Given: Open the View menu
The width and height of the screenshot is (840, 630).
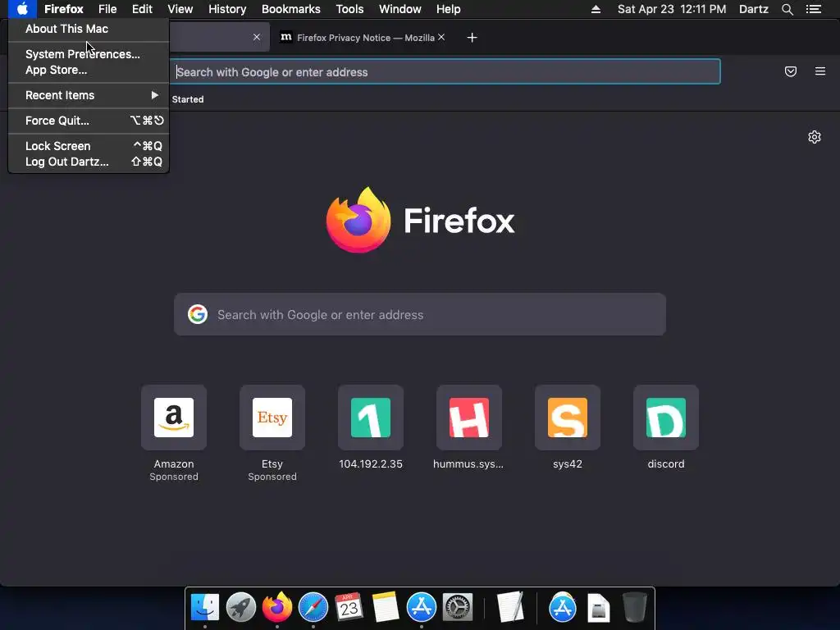Looking at the screenshot, I should 180,9.
